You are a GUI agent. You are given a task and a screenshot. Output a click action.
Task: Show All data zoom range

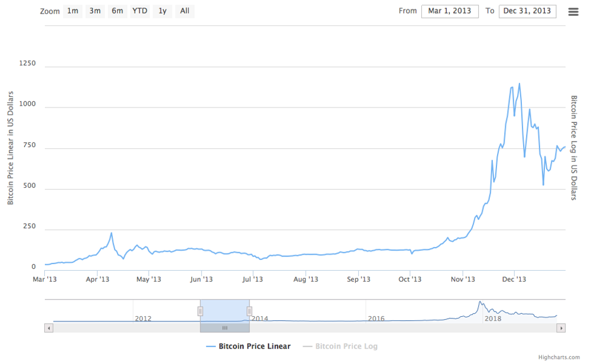[x=184, y=11]
